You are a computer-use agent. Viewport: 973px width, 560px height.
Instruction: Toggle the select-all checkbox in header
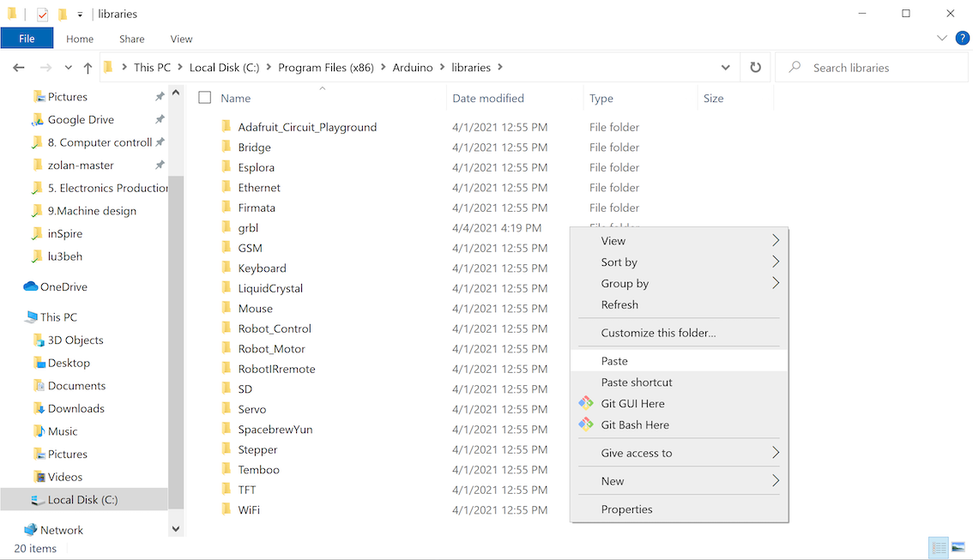coord(205,98)
